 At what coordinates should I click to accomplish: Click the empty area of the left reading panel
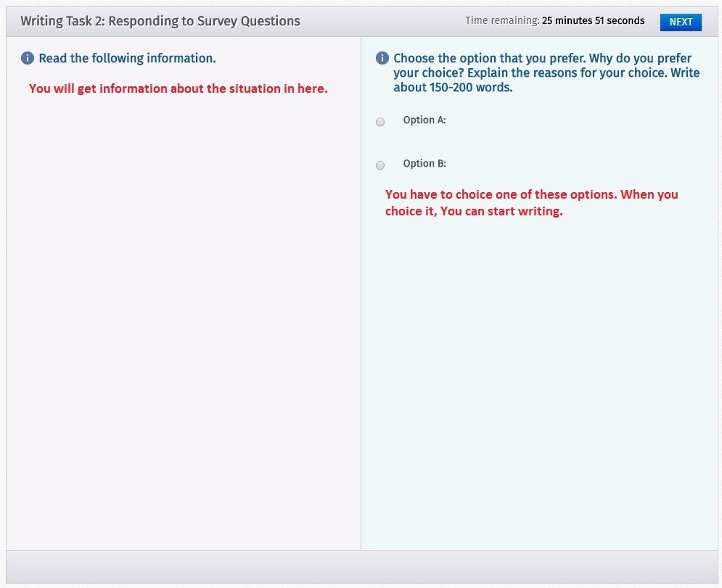coord(181,326)
